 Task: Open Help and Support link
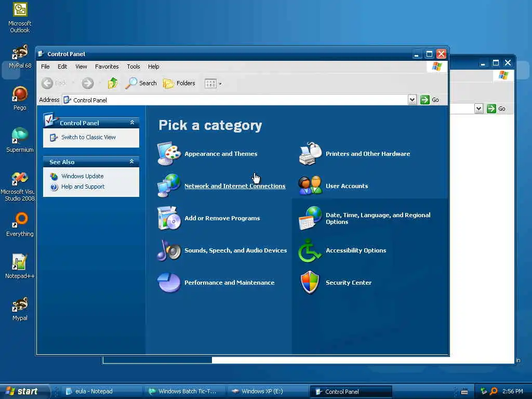[x=83, y=187]
